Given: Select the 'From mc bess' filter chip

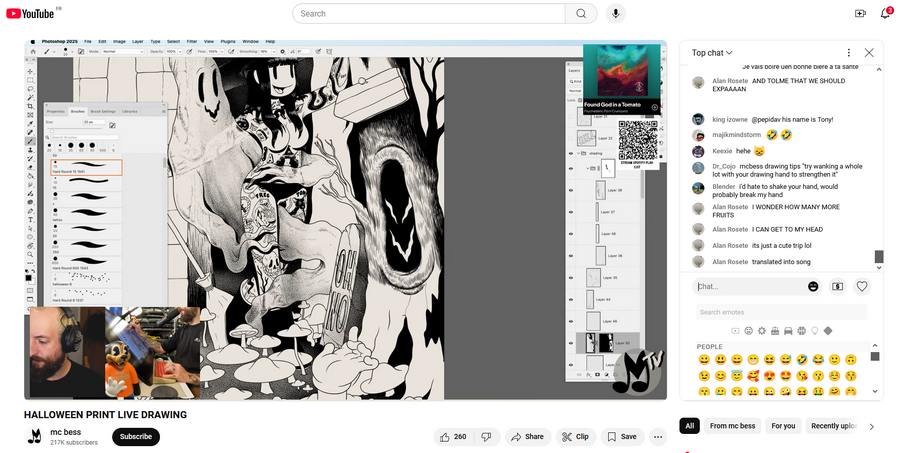Looking at the screenshot, I should pyautogui.click(x=732, y=426).
